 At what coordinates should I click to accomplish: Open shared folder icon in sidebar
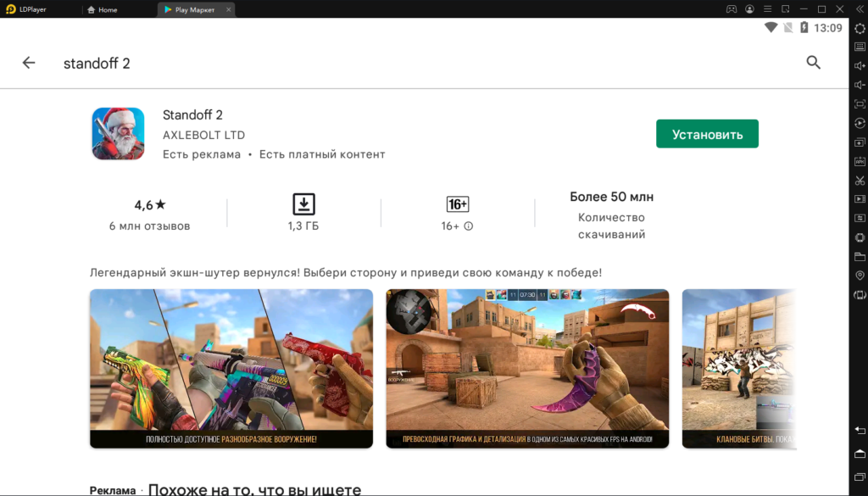(860, 257)
